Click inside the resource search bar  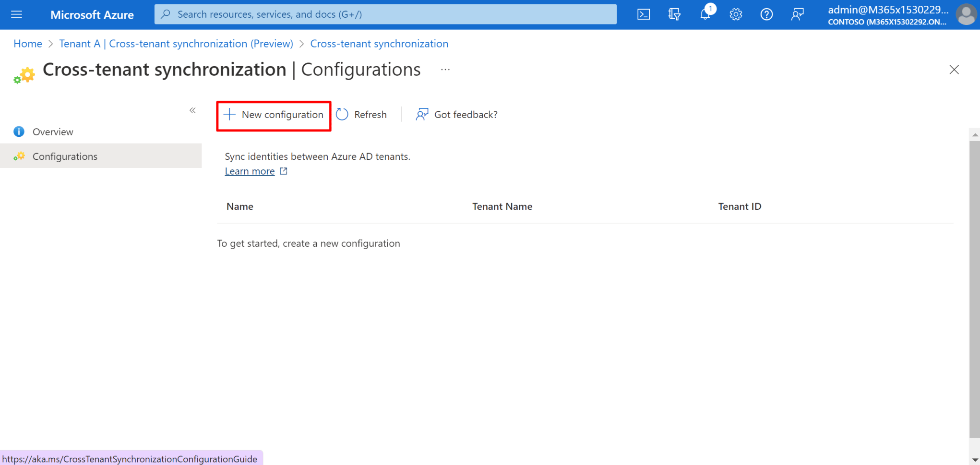pos(384,14)
